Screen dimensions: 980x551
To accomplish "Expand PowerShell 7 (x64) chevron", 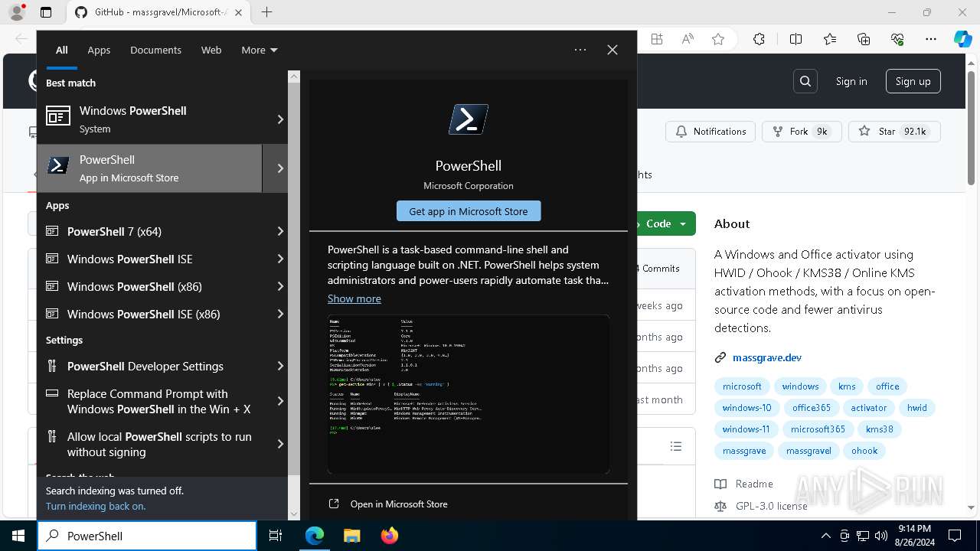I will pos(280,231).
